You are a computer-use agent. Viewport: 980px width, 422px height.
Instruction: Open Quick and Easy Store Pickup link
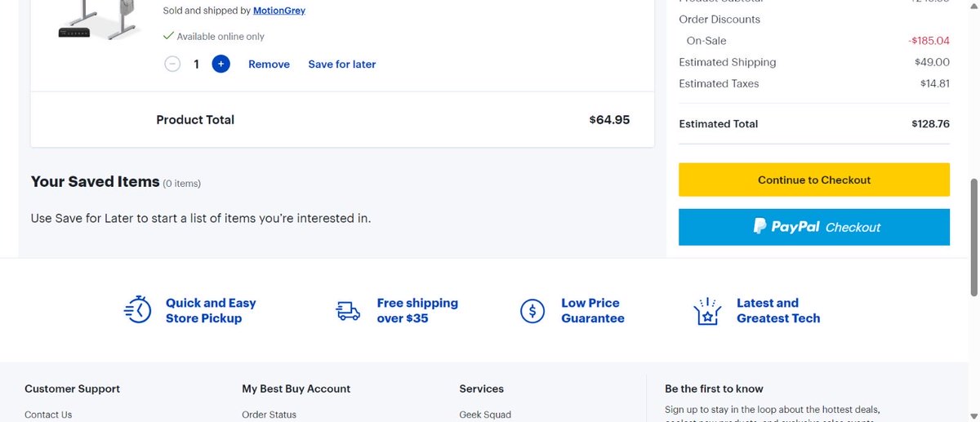tap(211, 310)
